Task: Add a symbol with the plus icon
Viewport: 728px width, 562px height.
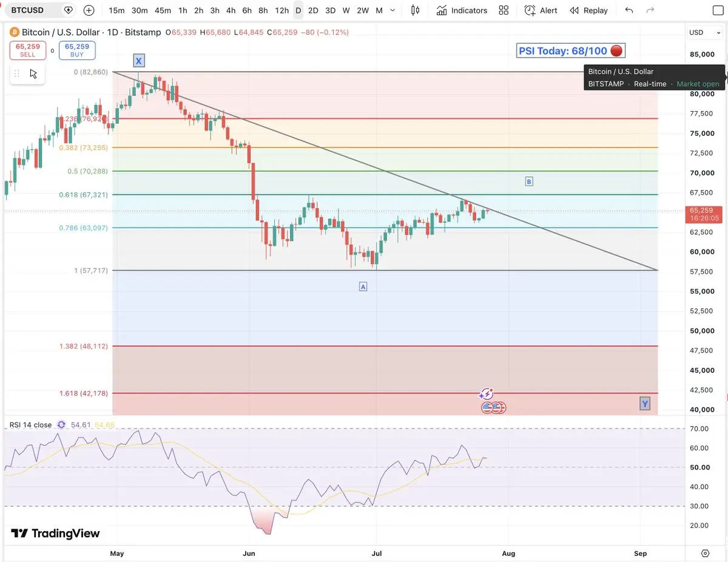Action: (x=89, y=10)
